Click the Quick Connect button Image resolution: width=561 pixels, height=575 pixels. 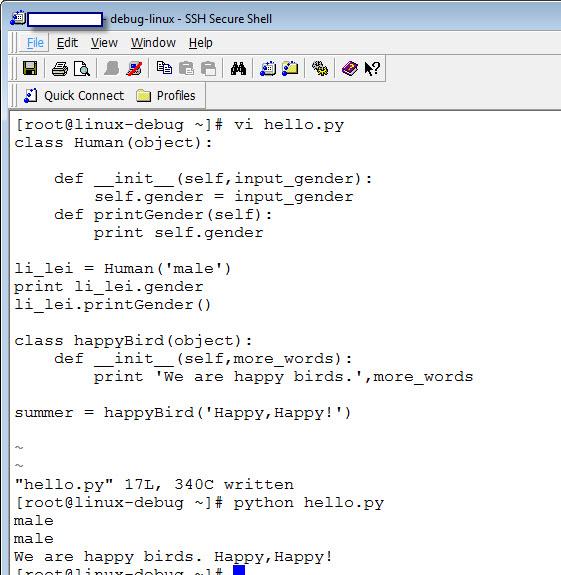coord(74,96)
